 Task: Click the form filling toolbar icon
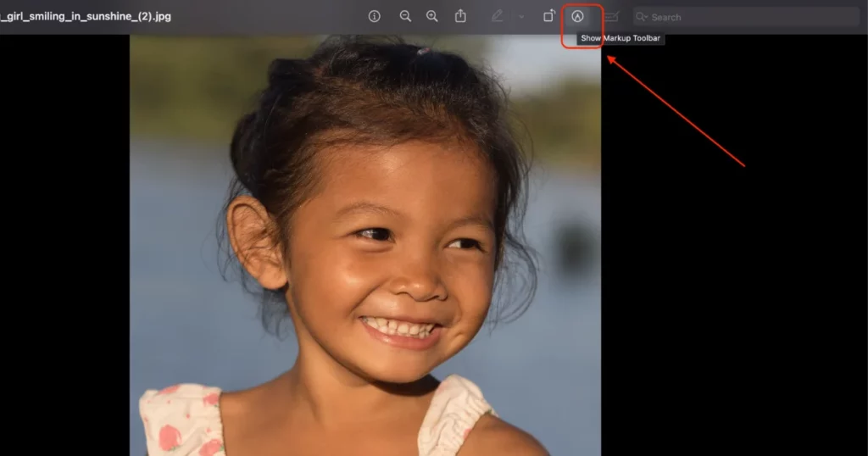coord(611,17)
